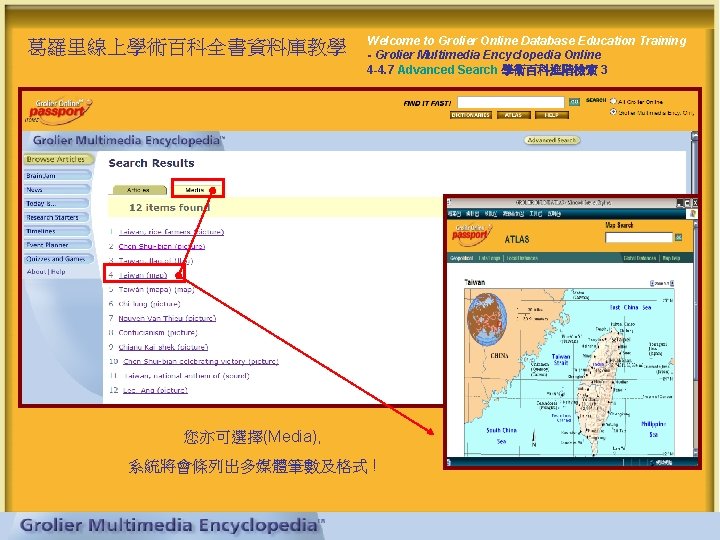Click the main page scrollbar up arrow
The height and width of the screenshot is (540, 720).
[x=694, y=136]
